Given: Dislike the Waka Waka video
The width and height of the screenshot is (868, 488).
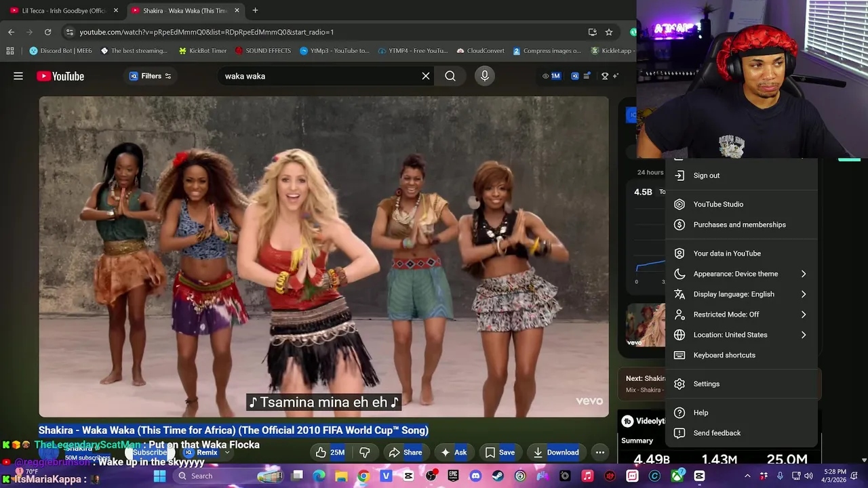Looking at the screenshot, I should tap(364, 453).
